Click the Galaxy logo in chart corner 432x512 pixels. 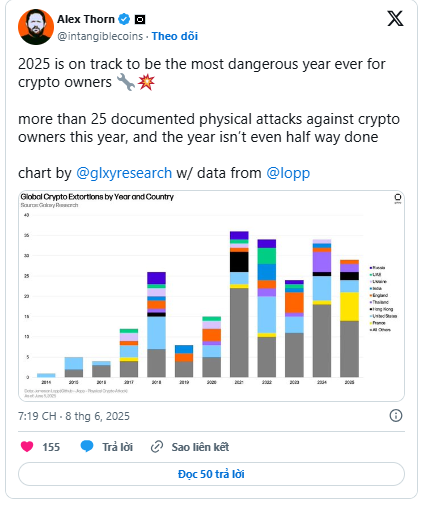(x=398, y=198)
